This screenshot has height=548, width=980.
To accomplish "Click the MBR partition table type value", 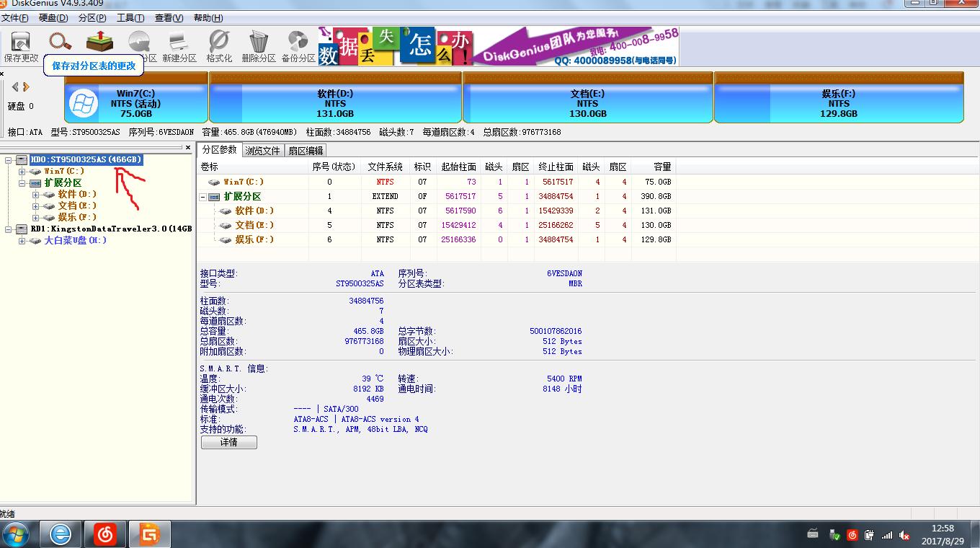I will tap(575, 284).
